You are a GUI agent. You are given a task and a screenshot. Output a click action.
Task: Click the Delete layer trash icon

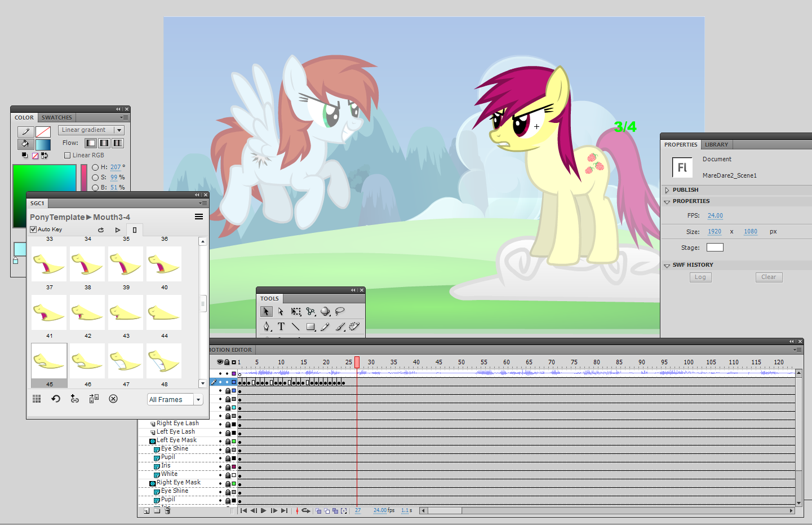pyautogui.click(x=167, y=511)
